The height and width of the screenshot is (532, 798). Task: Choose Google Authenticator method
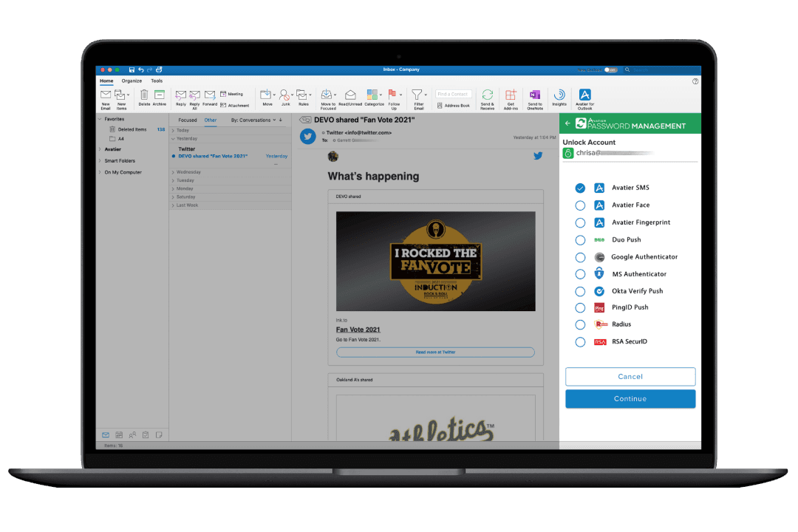click(x=580, y=257)
